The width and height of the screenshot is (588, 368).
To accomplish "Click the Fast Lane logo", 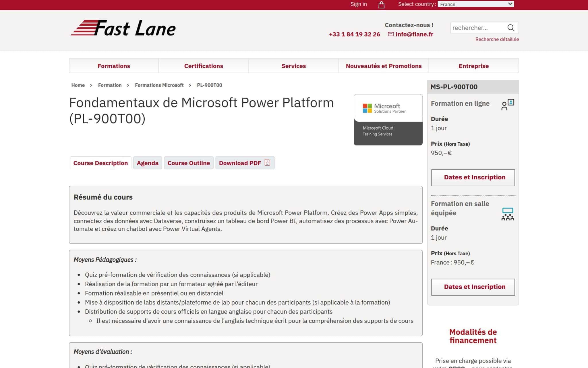I will click(123, 28).
